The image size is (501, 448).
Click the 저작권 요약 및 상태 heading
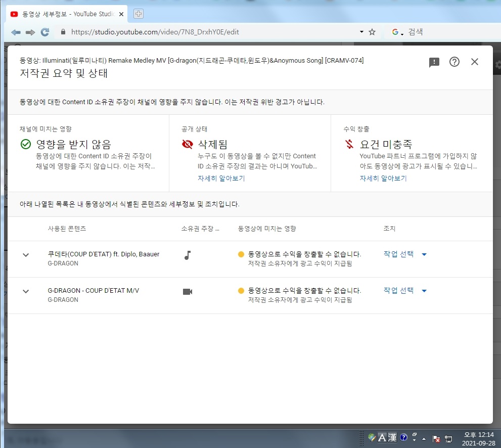coord(64,73)
